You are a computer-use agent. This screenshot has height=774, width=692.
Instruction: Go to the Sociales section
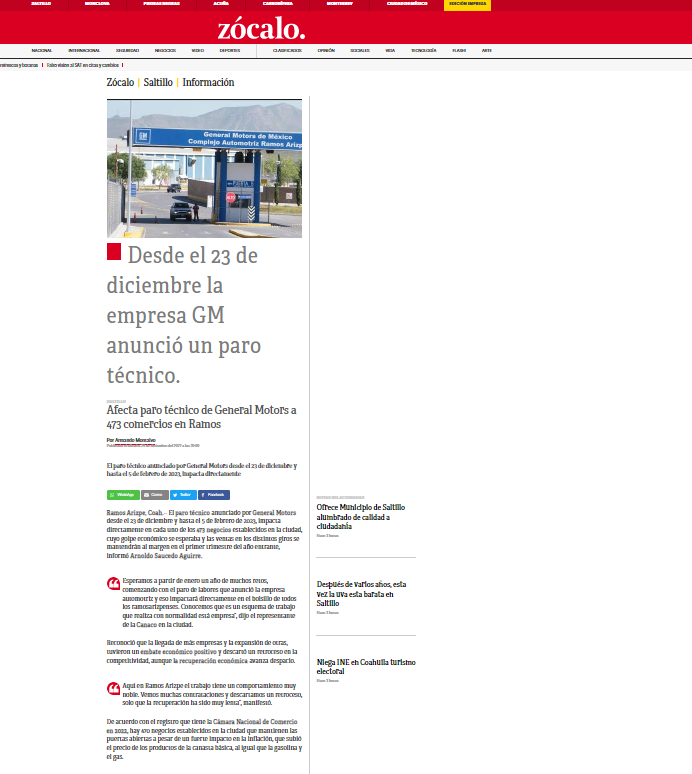click(360, 50)
